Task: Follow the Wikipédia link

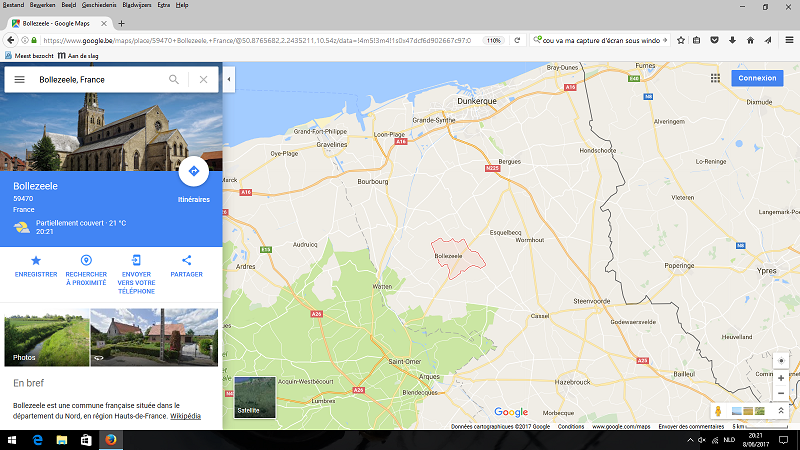Action: pyautogui.click(x=185, y=416)
